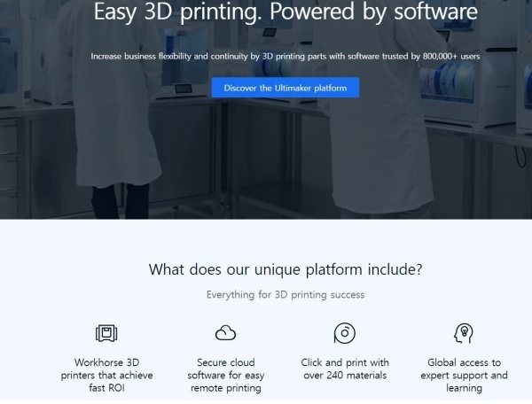Click the filament spool materials icon

(x=345, y=333)
